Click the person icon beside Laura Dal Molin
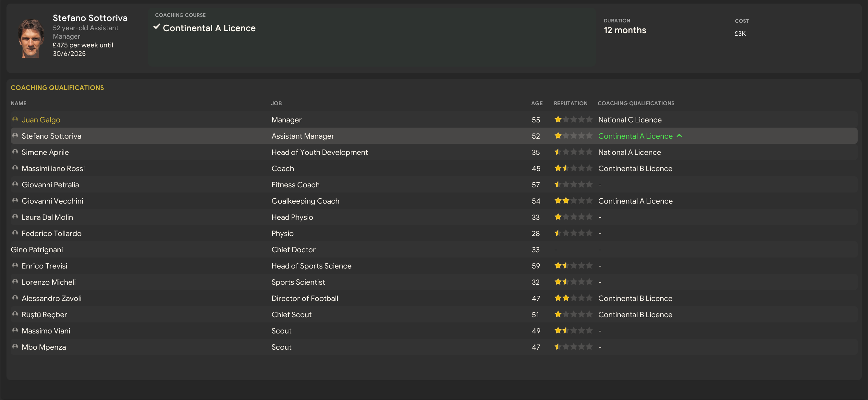The width and height of the screenshot is (868, 400). coord(15,217)
